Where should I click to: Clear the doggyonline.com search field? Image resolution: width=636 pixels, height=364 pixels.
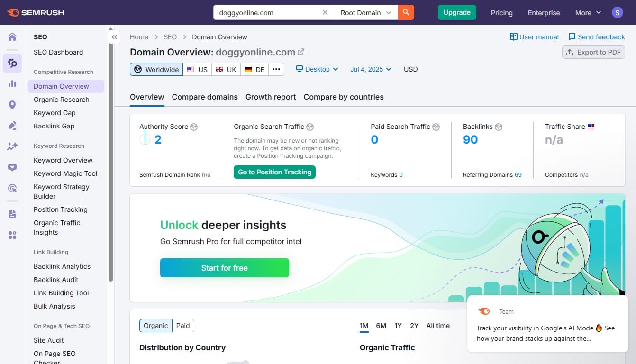coord(325,13)
